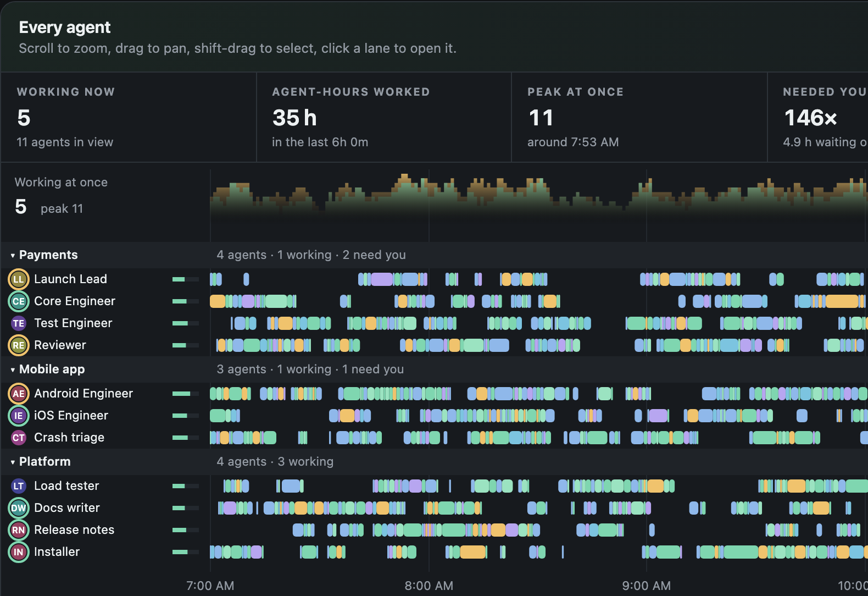This screenshot has height=596, width=868.
Task: Click the Crash triage CT avatar
Action: (19, 438)
